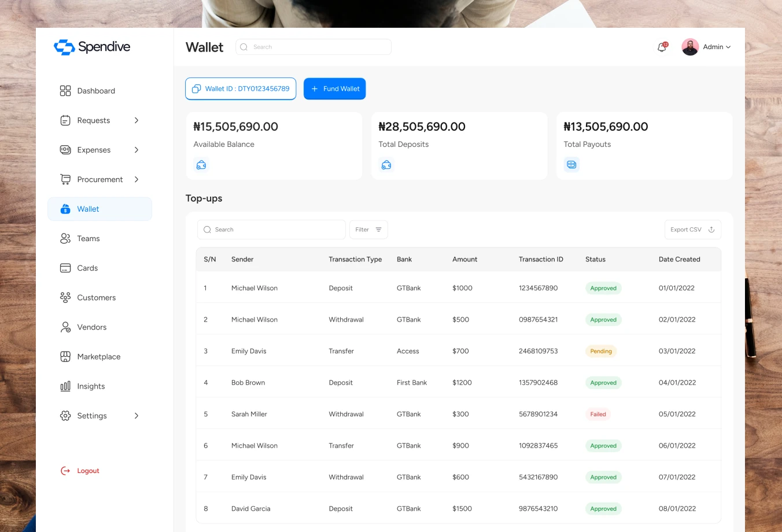Click magnifier icon in Top-ups search
The height and width of the screenshot is (532, 782).
[207, 230]
